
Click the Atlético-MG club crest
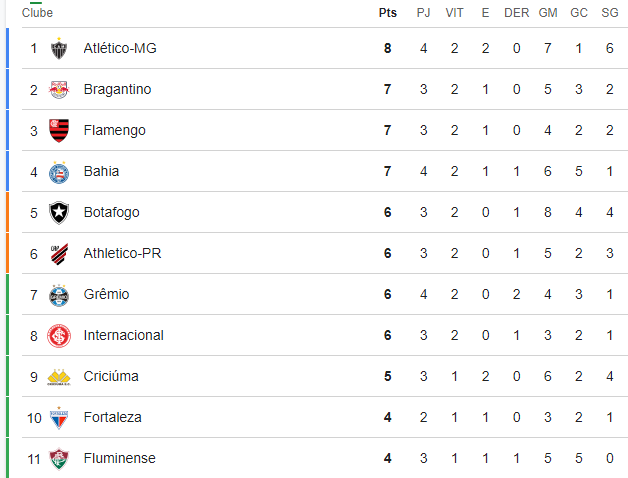[59, 48]
